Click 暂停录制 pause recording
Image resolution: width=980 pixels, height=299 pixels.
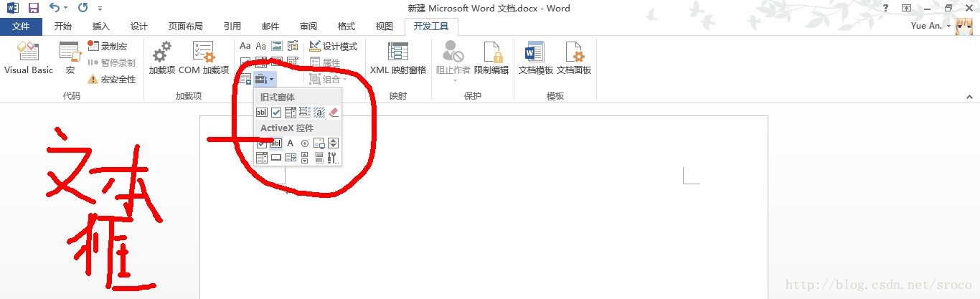point(111,62)
